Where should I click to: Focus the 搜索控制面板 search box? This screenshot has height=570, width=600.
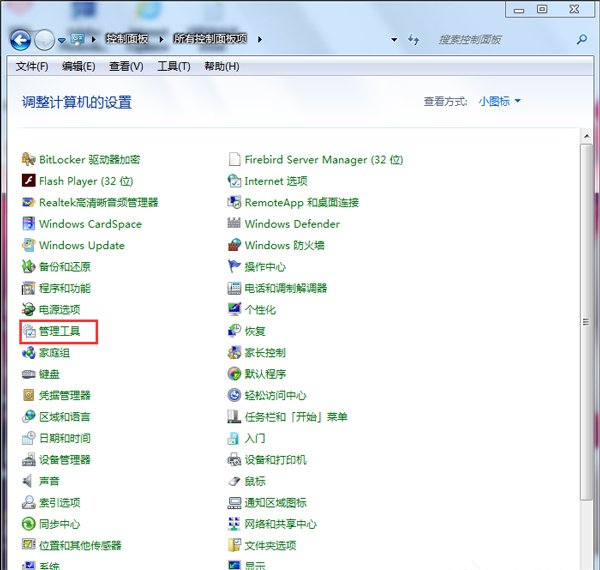tap(504, 39)
